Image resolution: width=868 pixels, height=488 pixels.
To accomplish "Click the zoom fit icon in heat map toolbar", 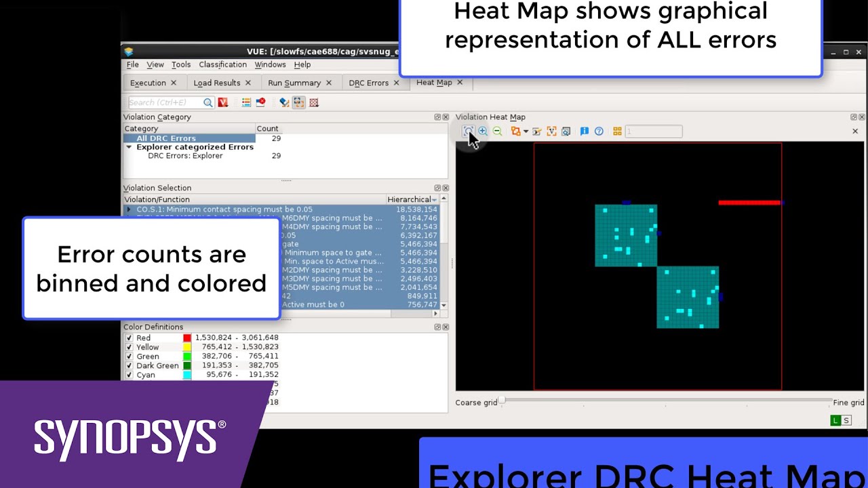I will click(x=468, y=131).
